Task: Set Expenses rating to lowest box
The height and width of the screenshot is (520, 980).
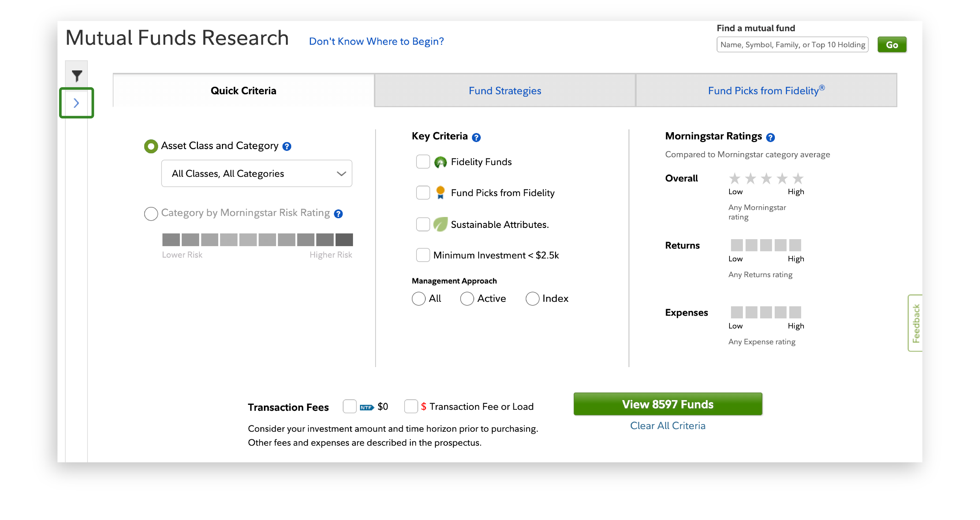Action: (x=737, y=312)
